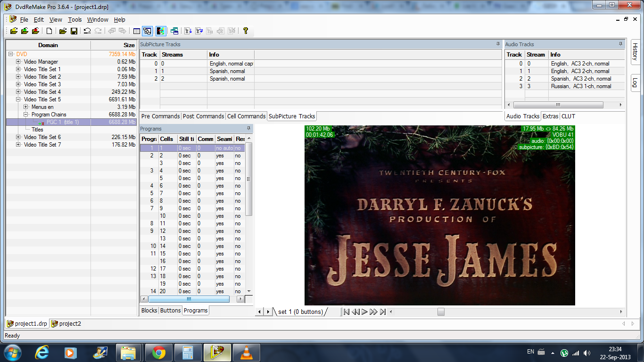Switch to the Buttons tab
Image resolution: width=644 pixels, height=362 pixels.
pyautogui.click(x=170, y=311)
